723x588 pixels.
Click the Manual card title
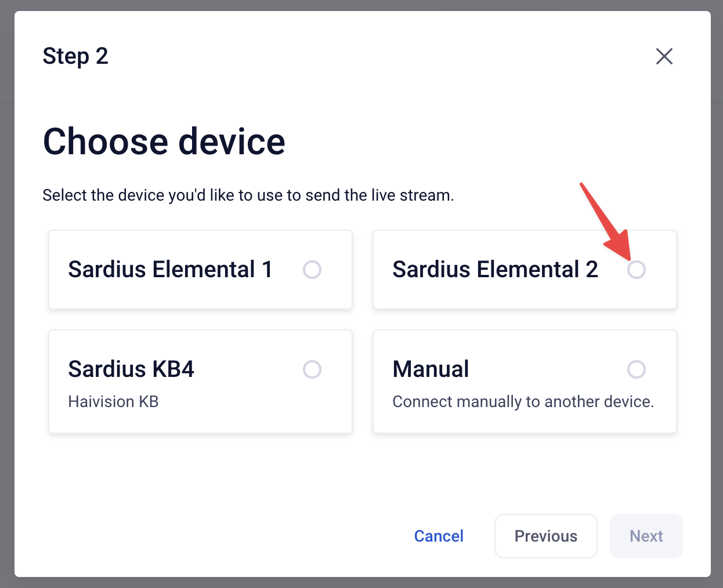tap(431, 369)
